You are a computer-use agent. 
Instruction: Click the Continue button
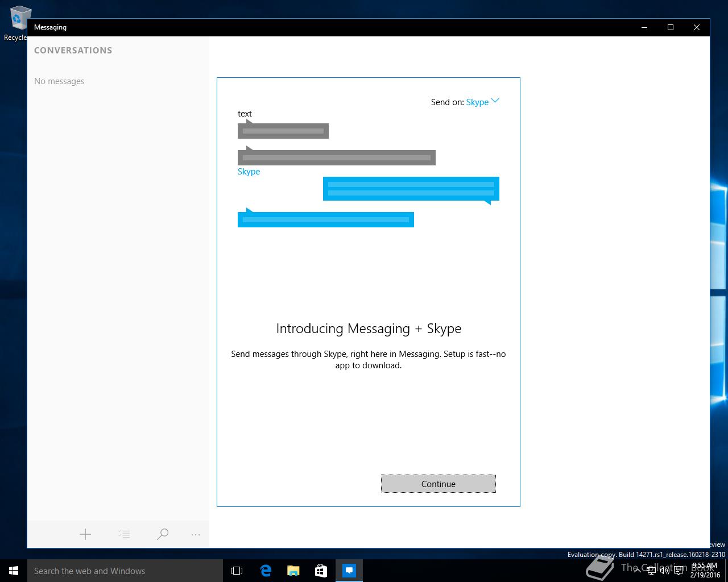(x=438, y=484)
